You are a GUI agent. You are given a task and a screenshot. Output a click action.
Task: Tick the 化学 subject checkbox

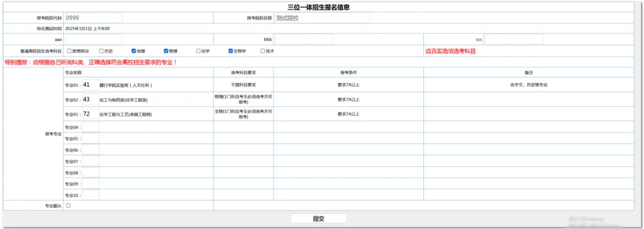199,51
